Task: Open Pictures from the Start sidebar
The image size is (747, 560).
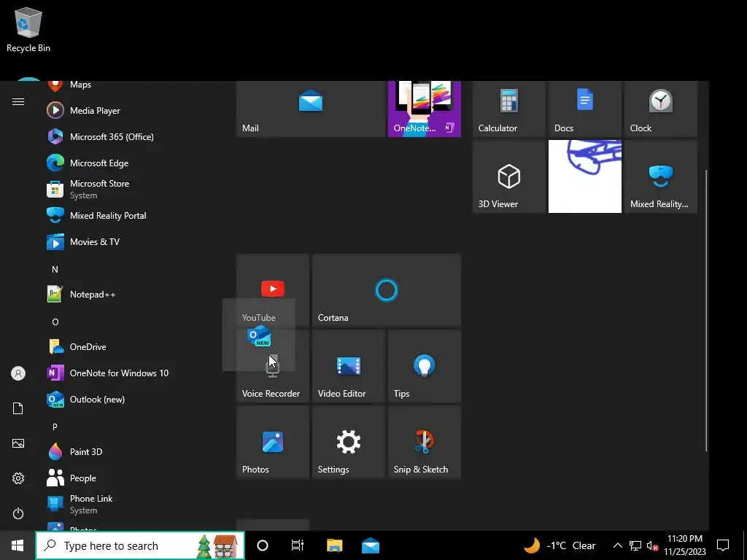Action: pos(18,443)
